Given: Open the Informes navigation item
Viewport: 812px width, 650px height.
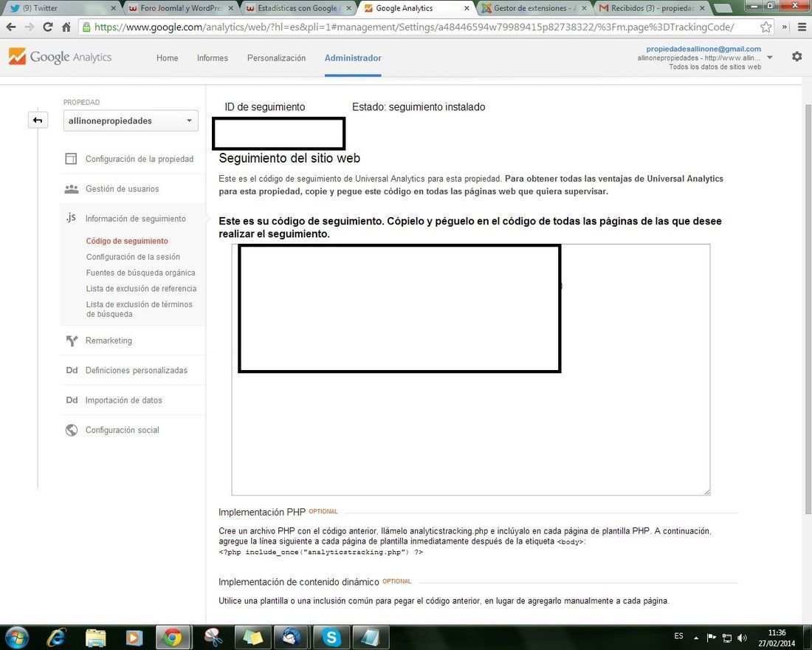Looking at the screenshot, I should point(213,58).
